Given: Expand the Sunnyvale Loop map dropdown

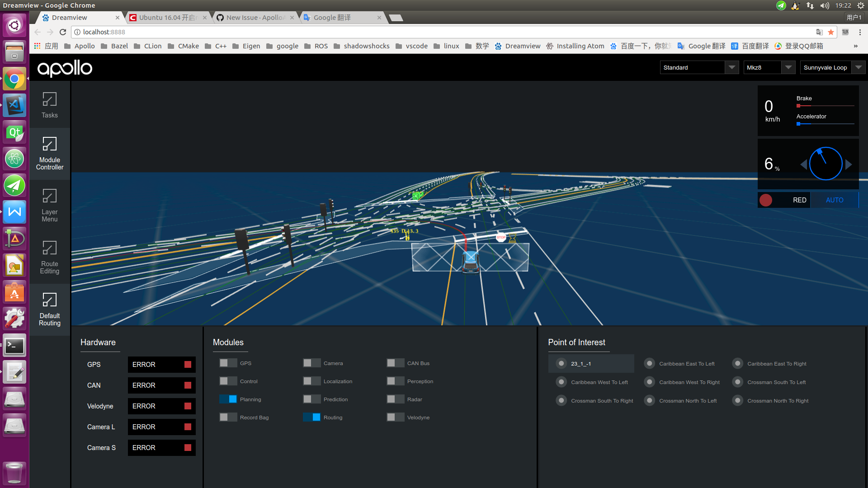Looking at the screenshot, I should (832, 67).
